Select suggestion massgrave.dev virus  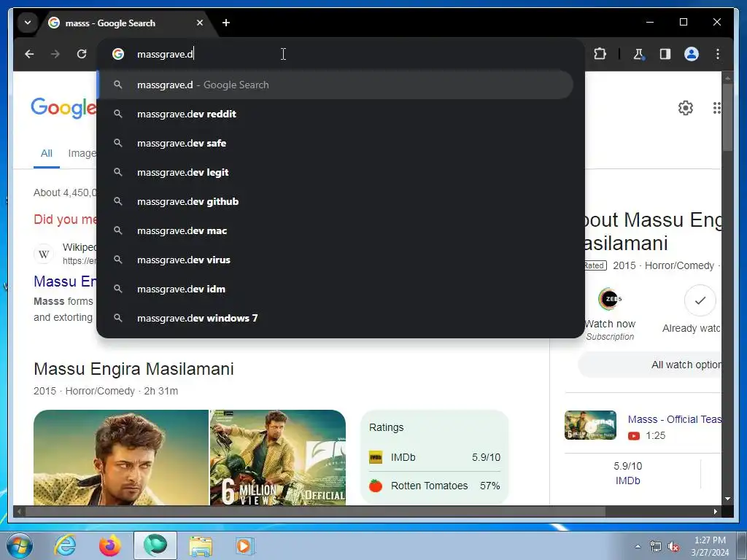(x=336, y=260)
